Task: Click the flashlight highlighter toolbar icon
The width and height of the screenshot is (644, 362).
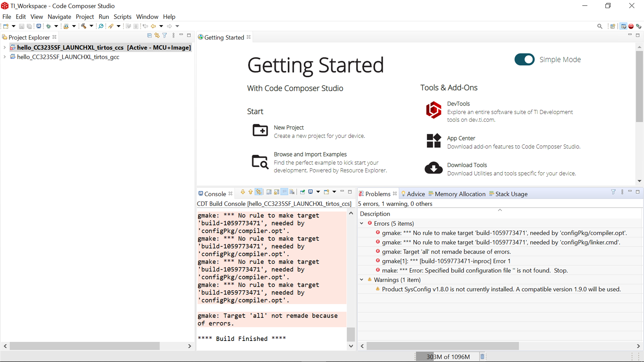Action: [x=111, y=26]
